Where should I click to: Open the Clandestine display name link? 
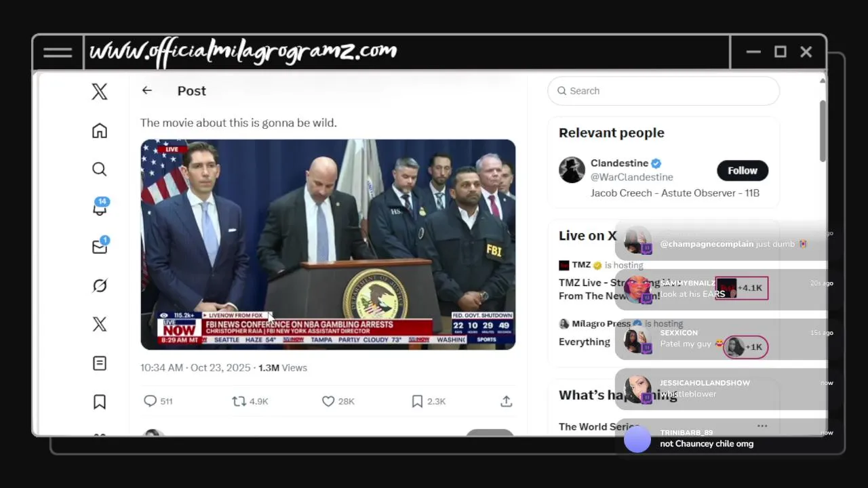619,163
